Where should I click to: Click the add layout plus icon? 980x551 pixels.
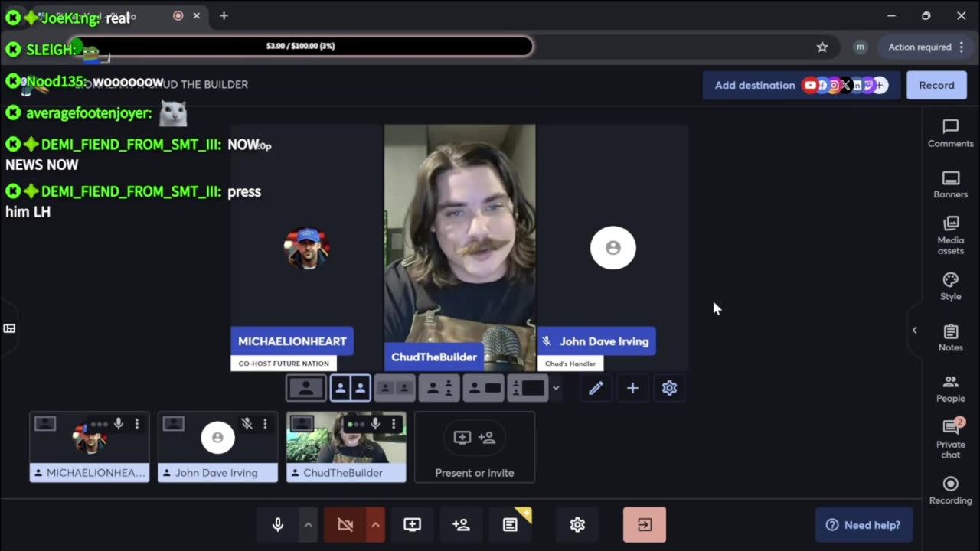(x=632, y=388)
